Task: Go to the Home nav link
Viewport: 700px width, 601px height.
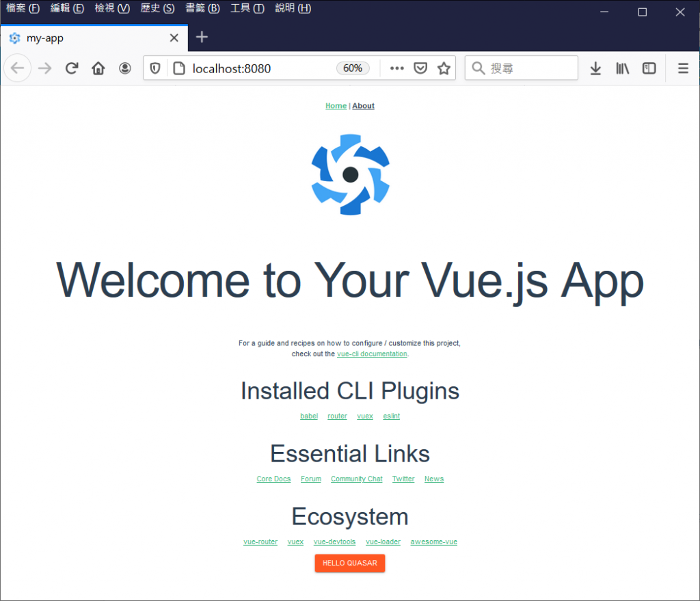Action: 336,106
